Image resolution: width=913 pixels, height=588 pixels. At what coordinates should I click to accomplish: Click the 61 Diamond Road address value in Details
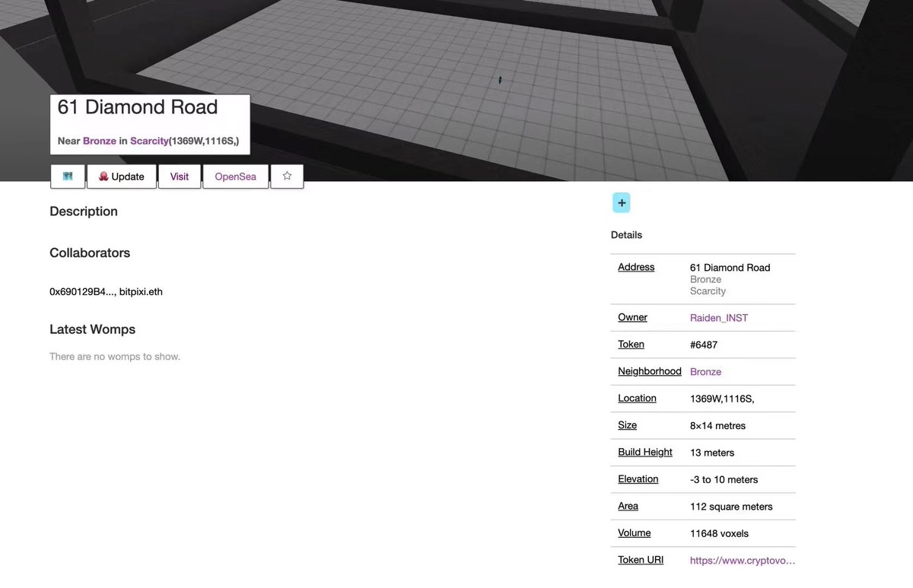click(730, 268)
